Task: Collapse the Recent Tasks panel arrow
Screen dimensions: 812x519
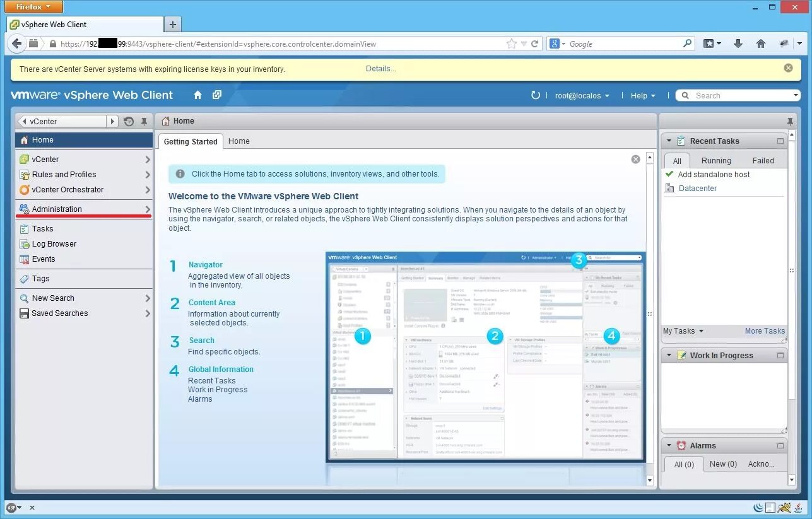Action: (x=668, y=140)
